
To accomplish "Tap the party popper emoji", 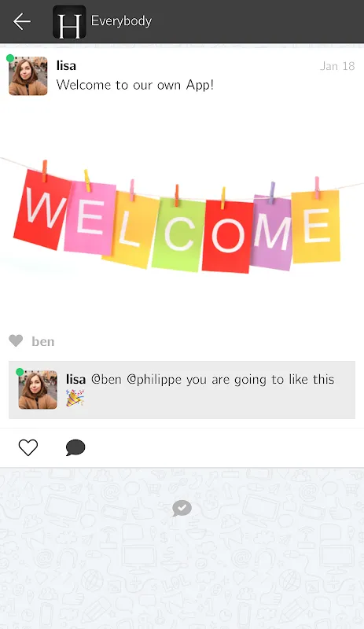I will 75,399.
